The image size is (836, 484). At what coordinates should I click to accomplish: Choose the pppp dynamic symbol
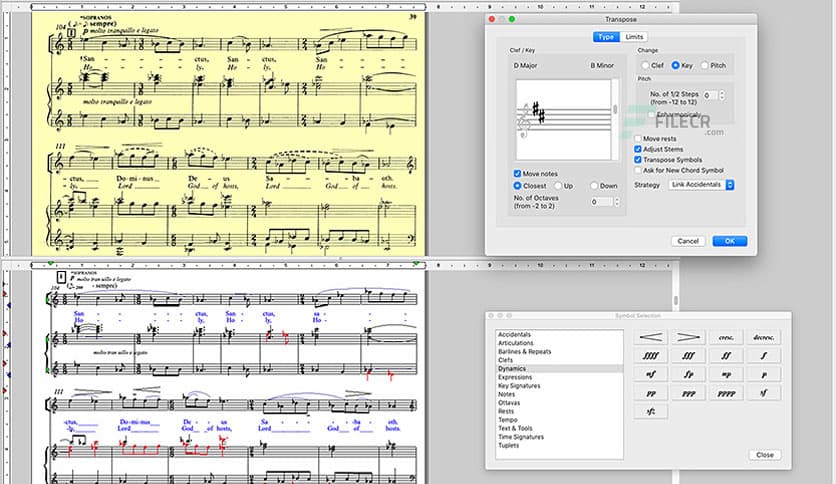point(726,393)
